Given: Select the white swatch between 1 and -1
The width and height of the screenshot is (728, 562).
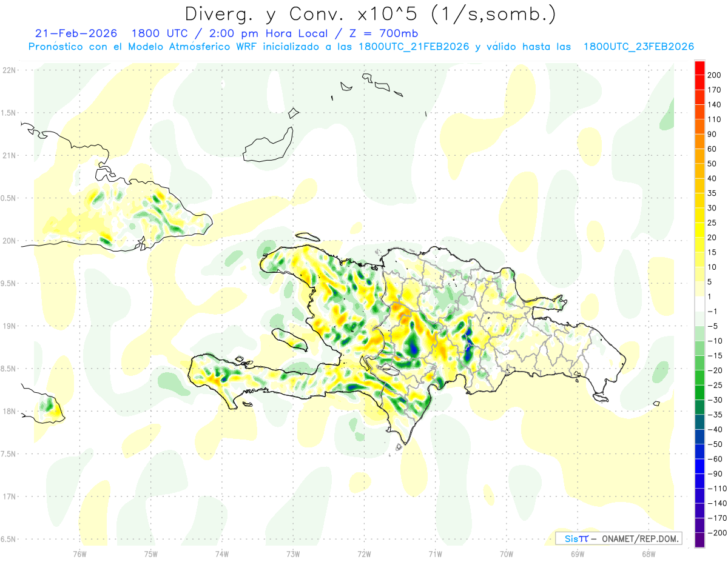Looking at the screenshot, I should 699,304.
